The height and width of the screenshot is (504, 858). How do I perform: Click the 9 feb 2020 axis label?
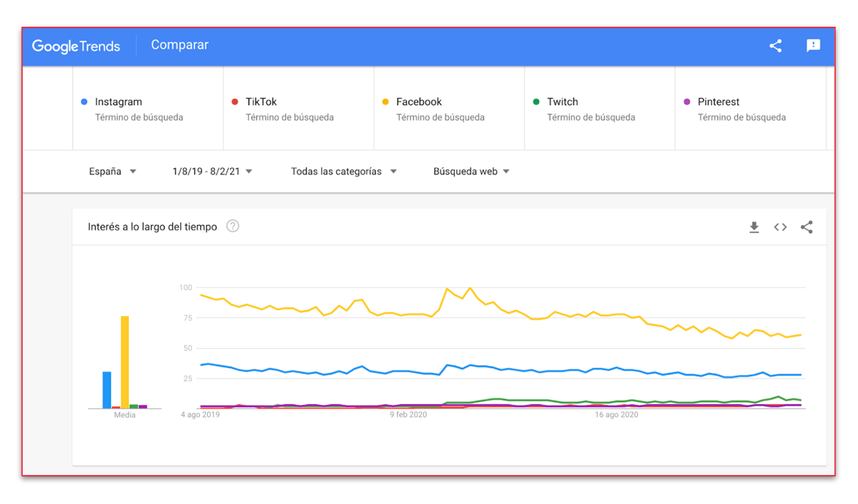(x=408, y=415)
